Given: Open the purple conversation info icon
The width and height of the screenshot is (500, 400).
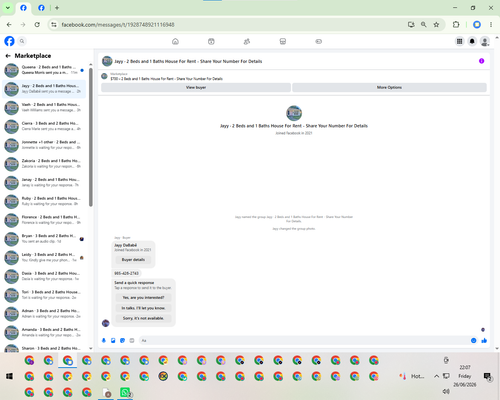Looking at the screenshot, I should pos(481,61).
